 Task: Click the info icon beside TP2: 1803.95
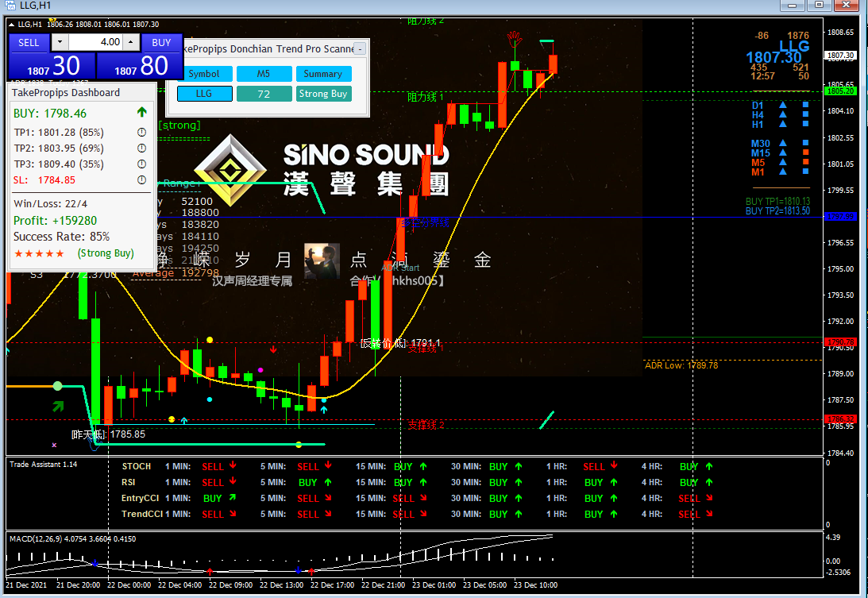tap(141, 149)
